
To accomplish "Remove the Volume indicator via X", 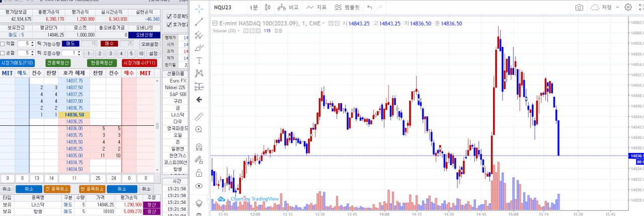I will tap(259, 31).
